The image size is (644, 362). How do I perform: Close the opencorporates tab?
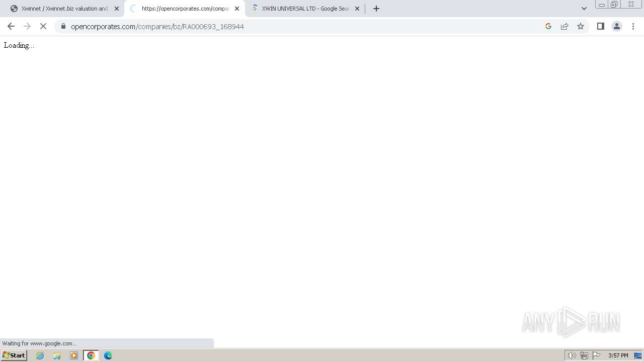[x=237, y=9]
